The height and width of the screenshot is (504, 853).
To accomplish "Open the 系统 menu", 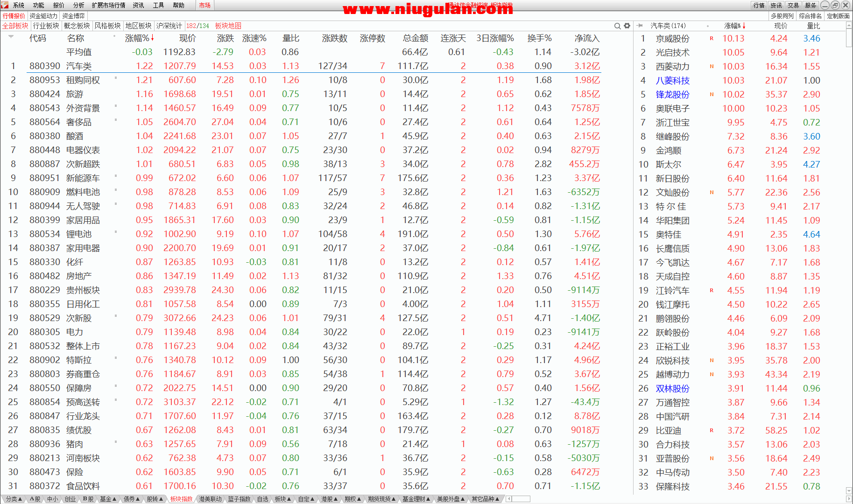I will 19,5.
